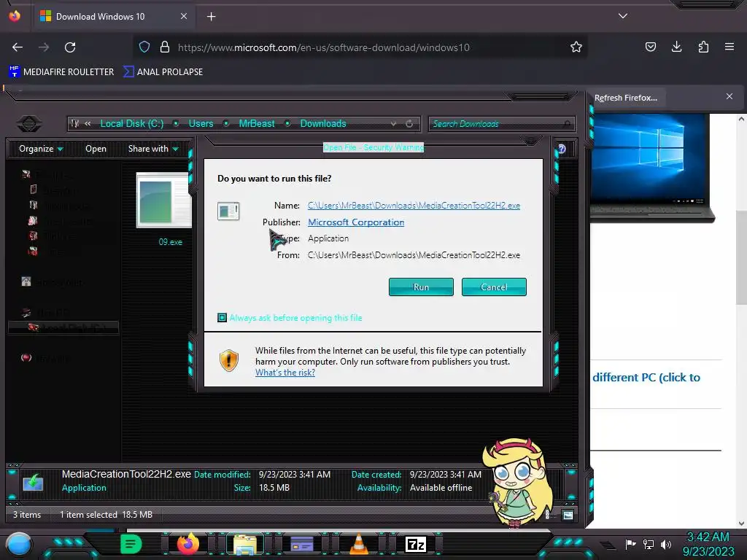Click Open in the Explorer toolbar

pos(96,149)
